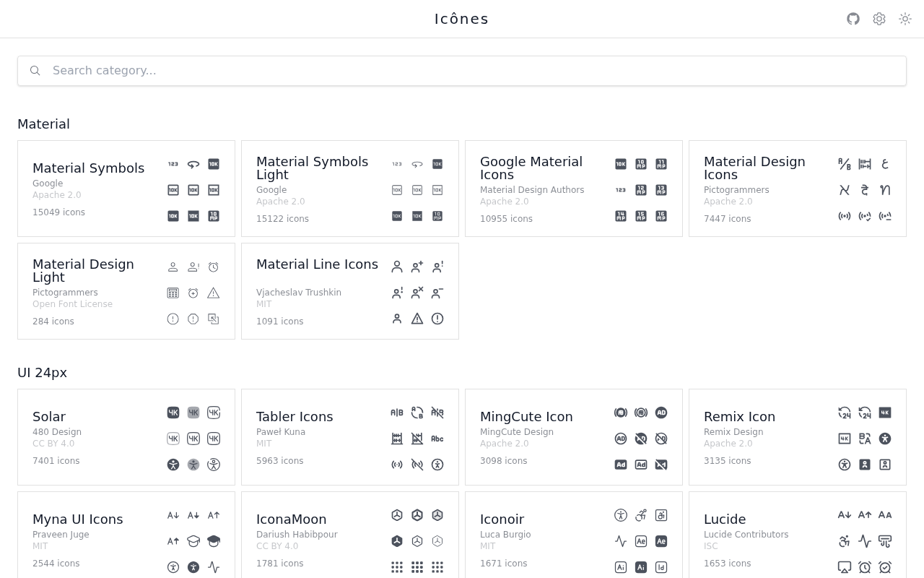Screen dimensions: 924x578
Task: Click the keyboard preview icon on Material Design Light card
Action: pos(173,293)
